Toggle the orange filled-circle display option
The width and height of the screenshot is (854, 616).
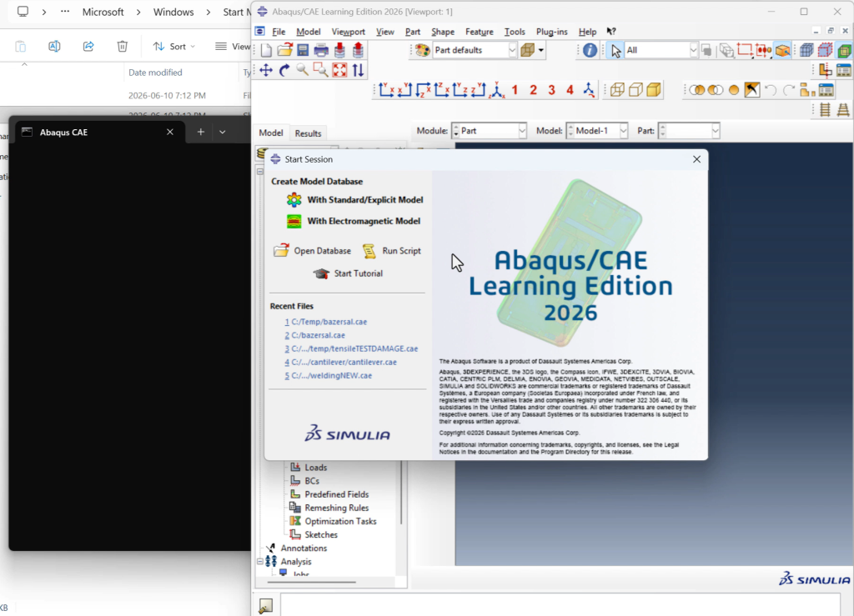pyautogui.click(x=734, y=90)
